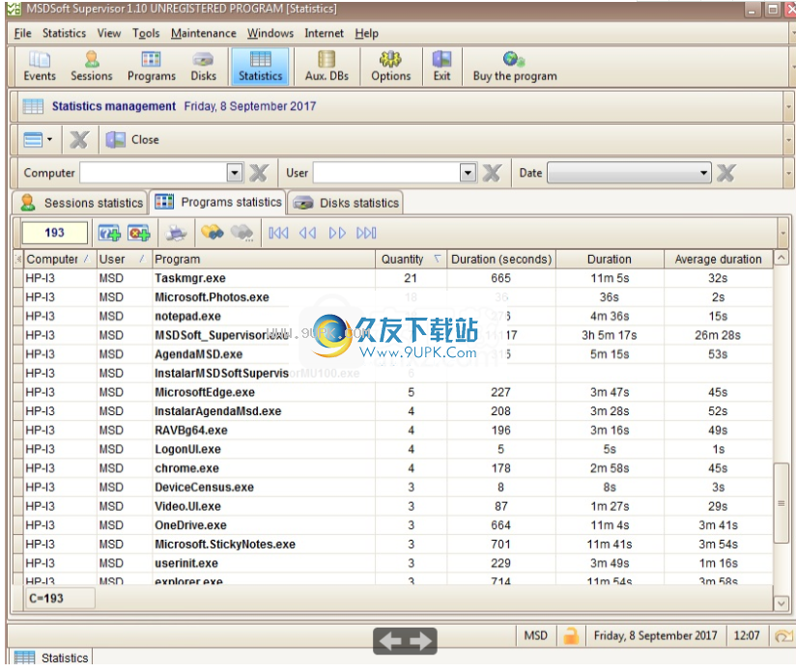This screenshot has width=796, height=672.
Task: Select the userinit.exe row
Action: click(x=399, y=564)
